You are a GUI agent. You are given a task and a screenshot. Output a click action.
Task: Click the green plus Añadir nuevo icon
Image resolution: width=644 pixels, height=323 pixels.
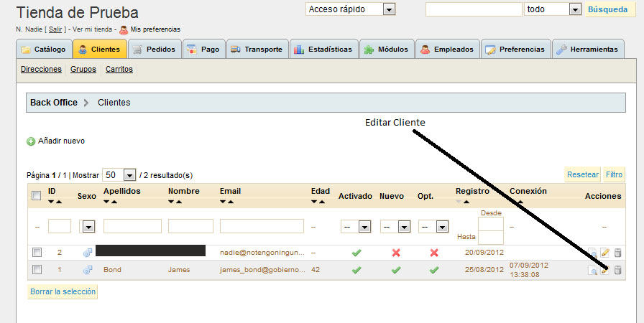pos(31,141)
